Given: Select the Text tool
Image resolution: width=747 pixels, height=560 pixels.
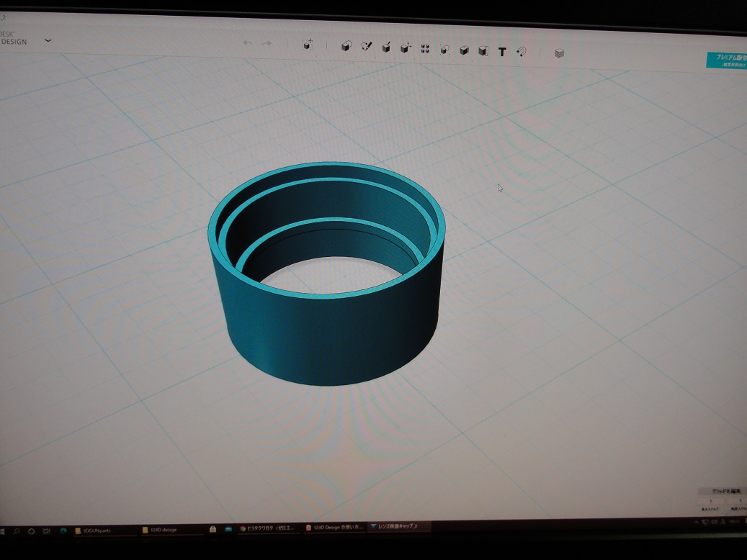Looking at the screenshot, I should pos(502,51).
